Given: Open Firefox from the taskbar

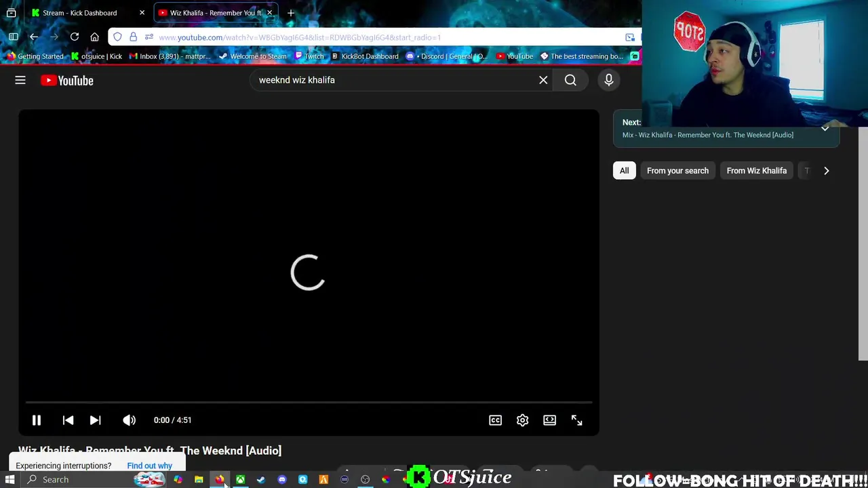Looking at the screenshot, I should 220,480.
